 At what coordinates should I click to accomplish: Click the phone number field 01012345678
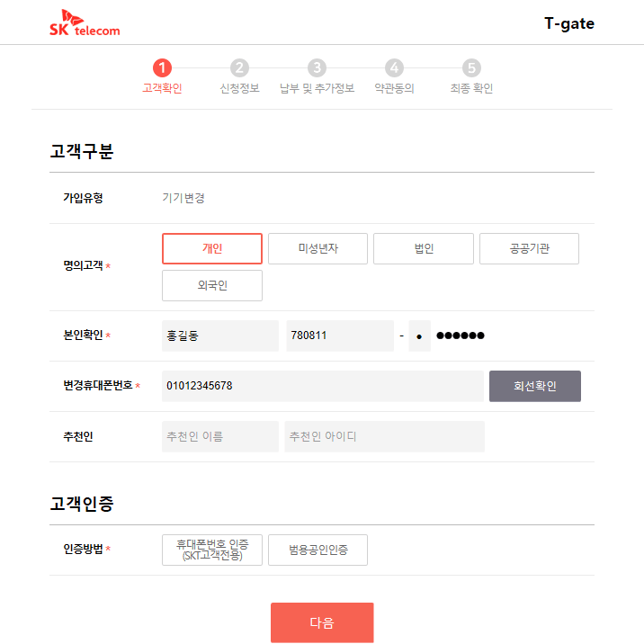tap(322, 386)
